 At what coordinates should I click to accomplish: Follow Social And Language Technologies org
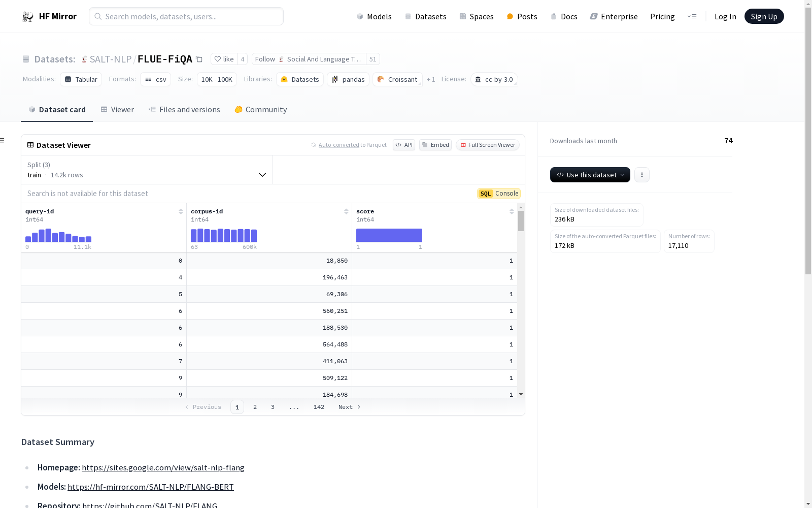coord(309,59)
